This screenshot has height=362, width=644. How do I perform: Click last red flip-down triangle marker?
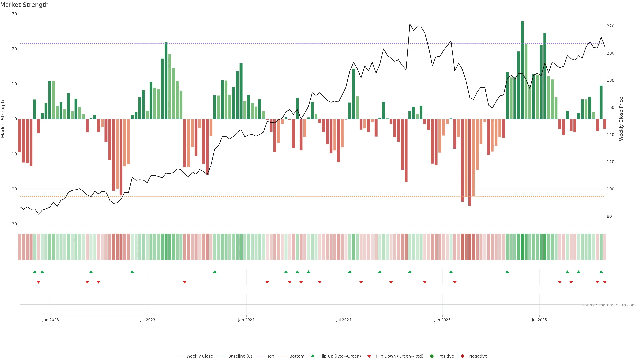point(605,282)
